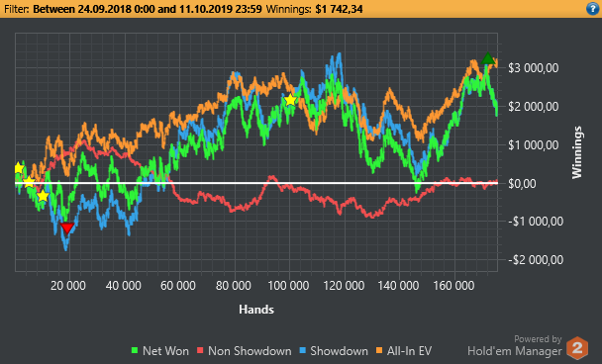Click the orange Hold'em Manager 2 logo
This screenshot has width=602, height=364.
[x=577, y=347]
